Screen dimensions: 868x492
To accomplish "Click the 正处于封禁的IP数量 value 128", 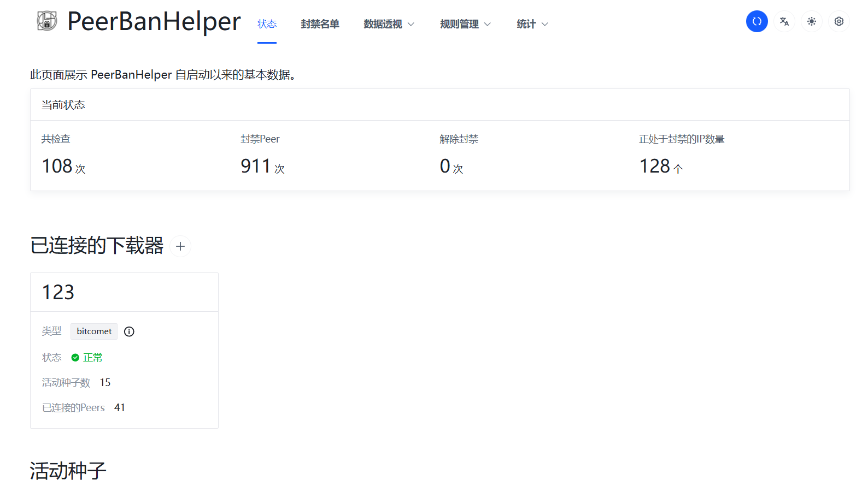I will point(655,166).
